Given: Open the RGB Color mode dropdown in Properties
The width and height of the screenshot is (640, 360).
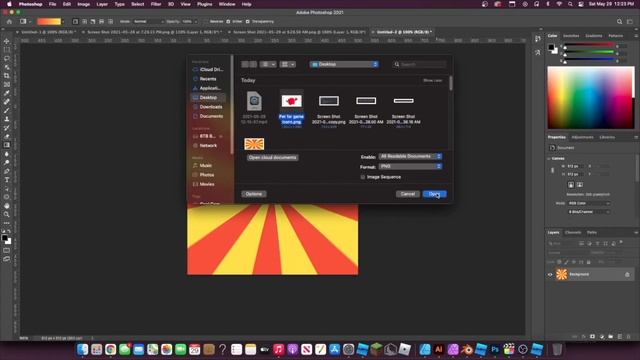Looking at the screenshot, I should pos(589,203).
